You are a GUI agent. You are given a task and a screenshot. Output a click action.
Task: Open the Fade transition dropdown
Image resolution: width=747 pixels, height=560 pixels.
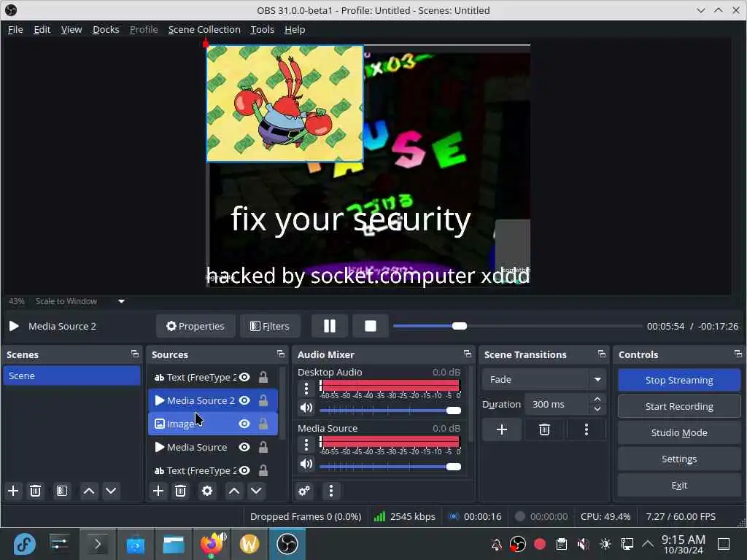click(544, 379)
